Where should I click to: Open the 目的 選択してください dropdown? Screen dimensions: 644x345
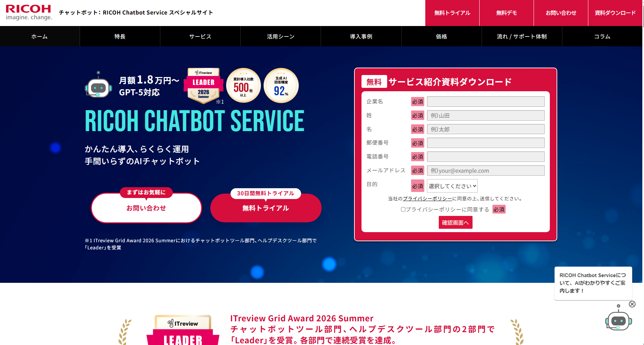452,186
